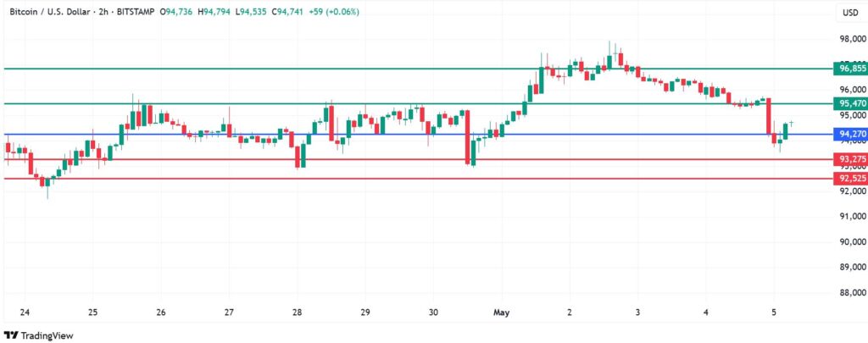The image size is (868, 343).
Task: Click the May label on the time axis
Action: (x=502, y=312)
